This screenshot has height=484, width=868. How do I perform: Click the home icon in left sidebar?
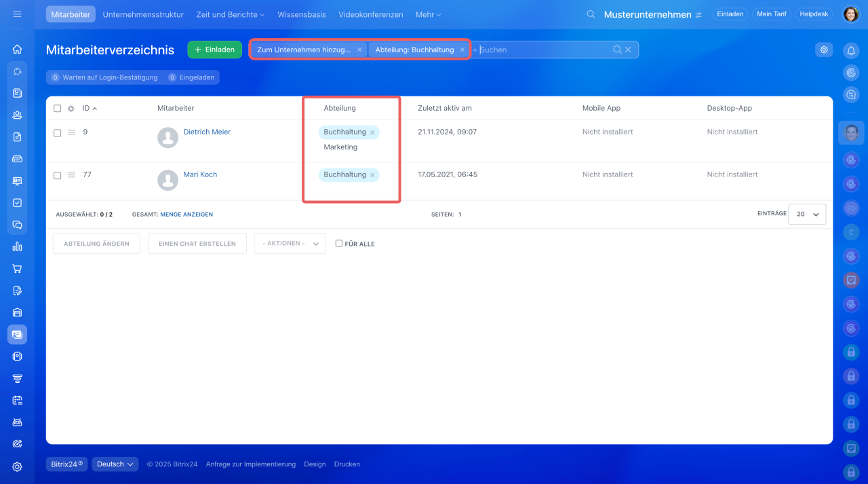click(17, 49)
